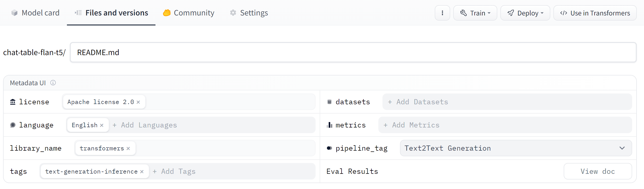The height and width of the screenshot is (189, 644).
Task: Click the library_name label
Action: (x=36, y=148)
